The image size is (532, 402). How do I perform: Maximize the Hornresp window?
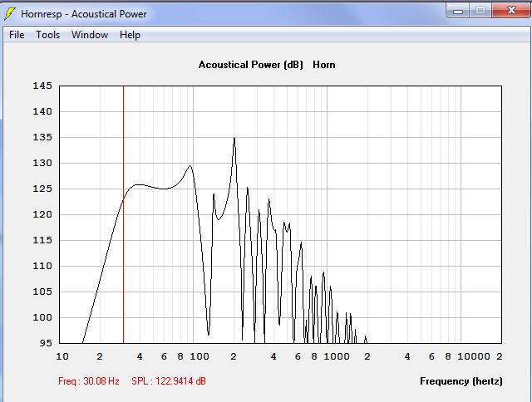pyautogui.click(x=480, y=11)
